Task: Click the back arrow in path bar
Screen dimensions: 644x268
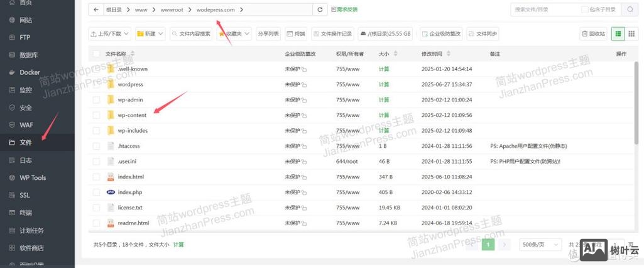Action: point(96,9)
